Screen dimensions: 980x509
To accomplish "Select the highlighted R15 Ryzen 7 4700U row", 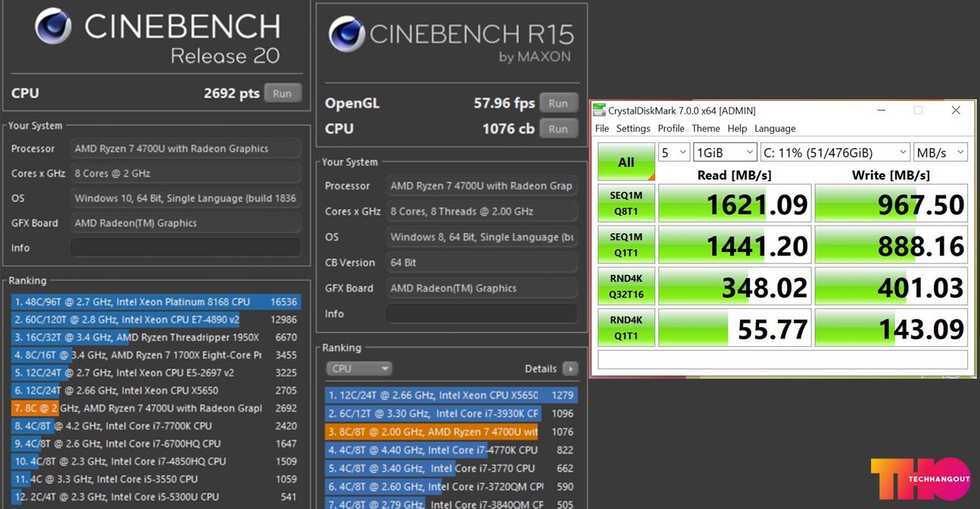I will tap(452, 432).
